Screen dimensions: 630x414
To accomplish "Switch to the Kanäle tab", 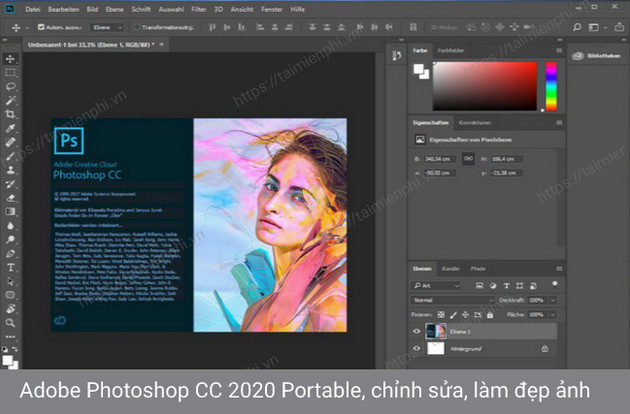I will (x=450, y=268).
